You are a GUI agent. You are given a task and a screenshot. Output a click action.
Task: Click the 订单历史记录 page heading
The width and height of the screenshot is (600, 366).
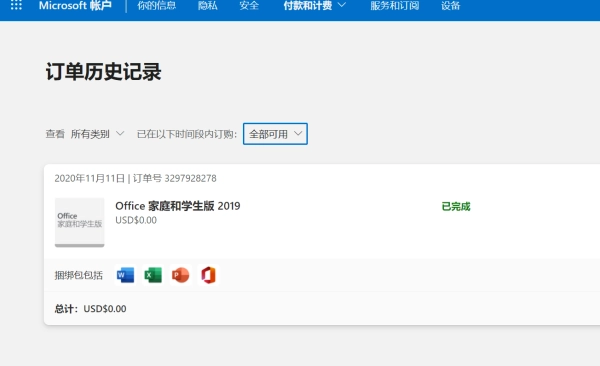(103, 72)
